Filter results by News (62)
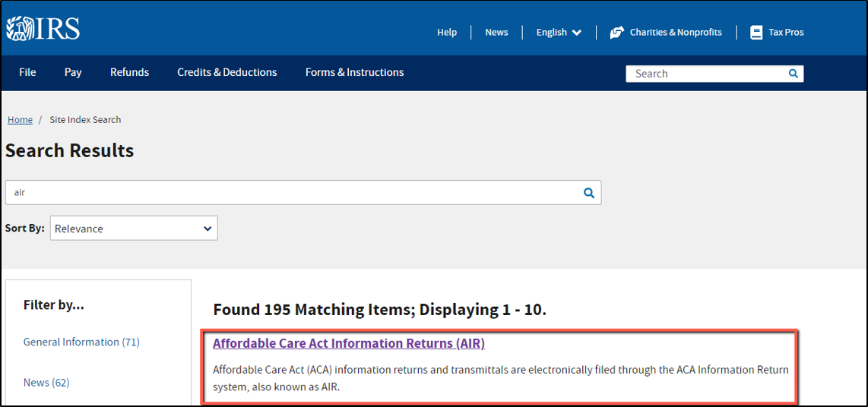 (46, 382)
